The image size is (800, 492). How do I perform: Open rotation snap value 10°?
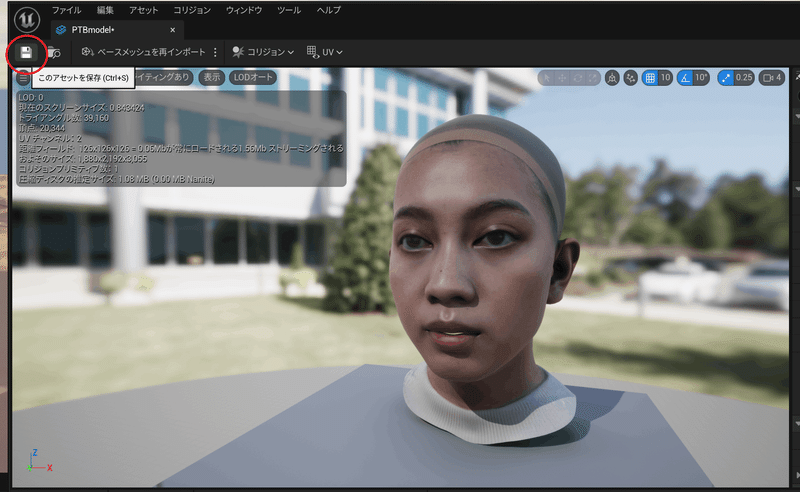(x=702, y=78)
